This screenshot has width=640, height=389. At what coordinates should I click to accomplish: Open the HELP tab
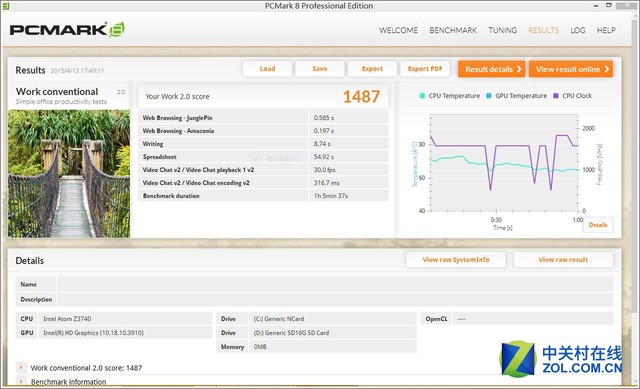606,30
